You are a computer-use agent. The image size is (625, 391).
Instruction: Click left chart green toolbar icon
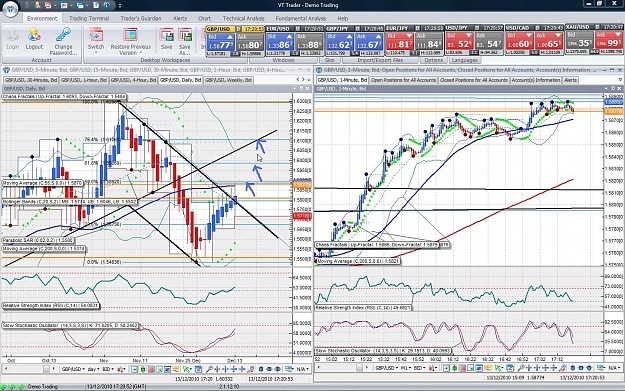coord(143,369)
